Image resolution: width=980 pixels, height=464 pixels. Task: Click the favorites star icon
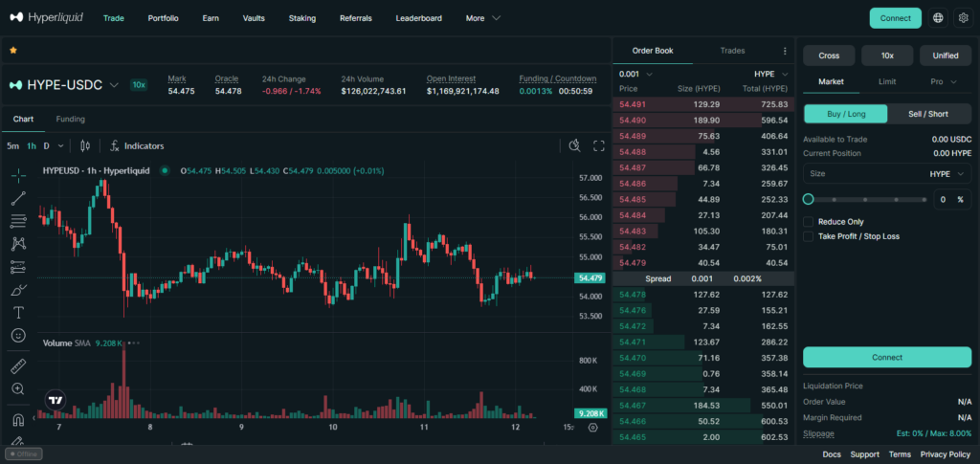[x=13, y=50]
